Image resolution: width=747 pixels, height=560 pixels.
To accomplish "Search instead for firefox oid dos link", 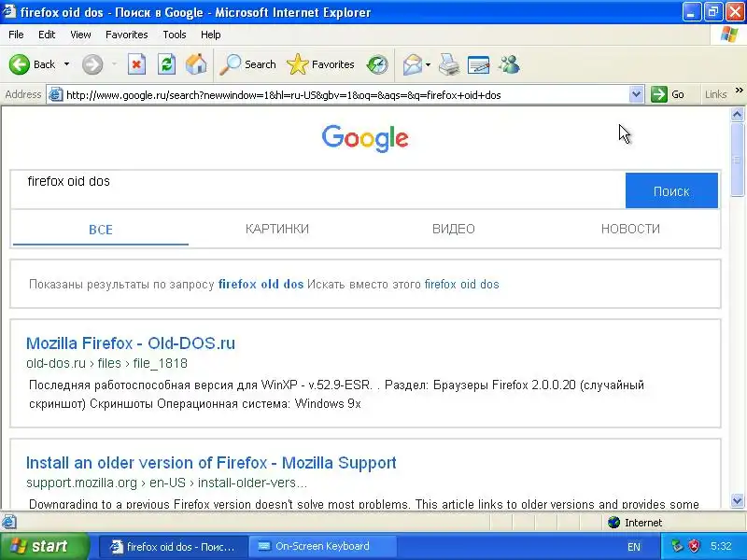I will [x=461, y=285].
